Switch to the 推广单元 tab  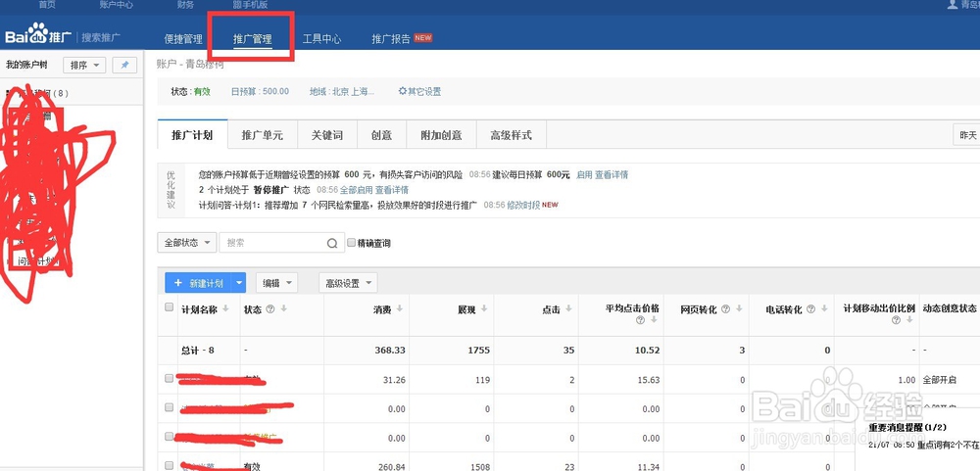click(263, 135)
